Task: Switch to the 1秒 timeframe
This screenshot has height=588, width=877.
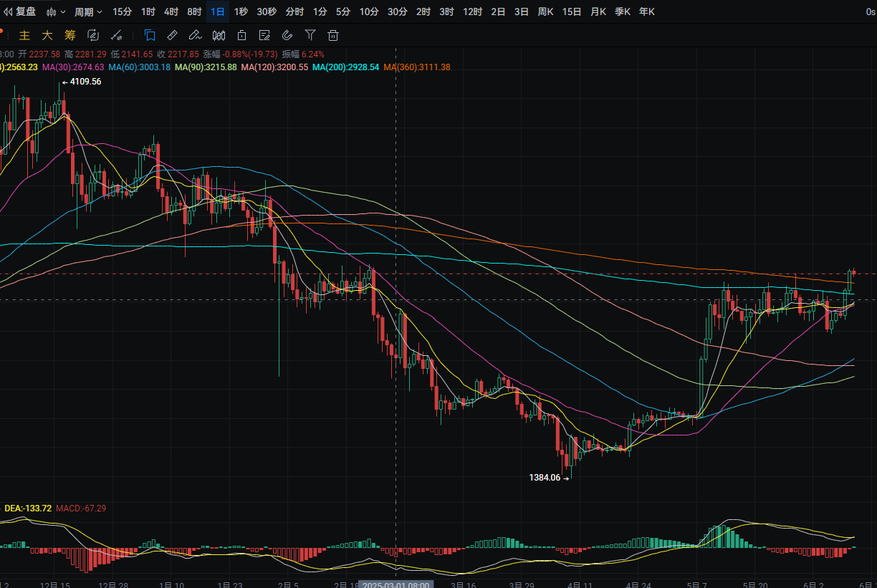Action: point(241,11)
